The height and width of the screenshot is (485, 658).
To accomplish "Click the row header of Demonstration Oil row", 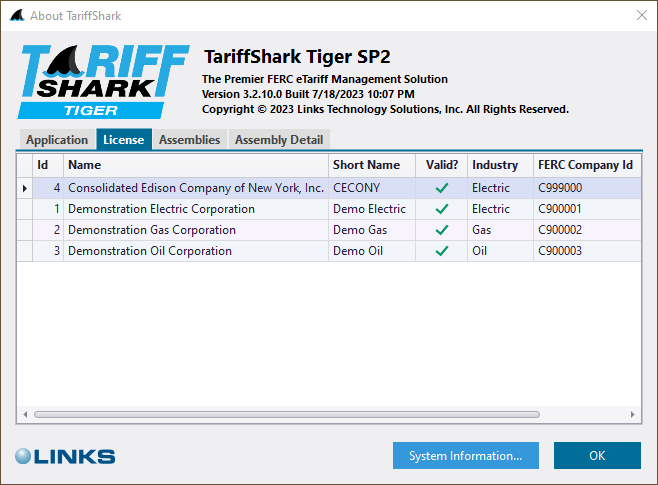I will [25, 251].
